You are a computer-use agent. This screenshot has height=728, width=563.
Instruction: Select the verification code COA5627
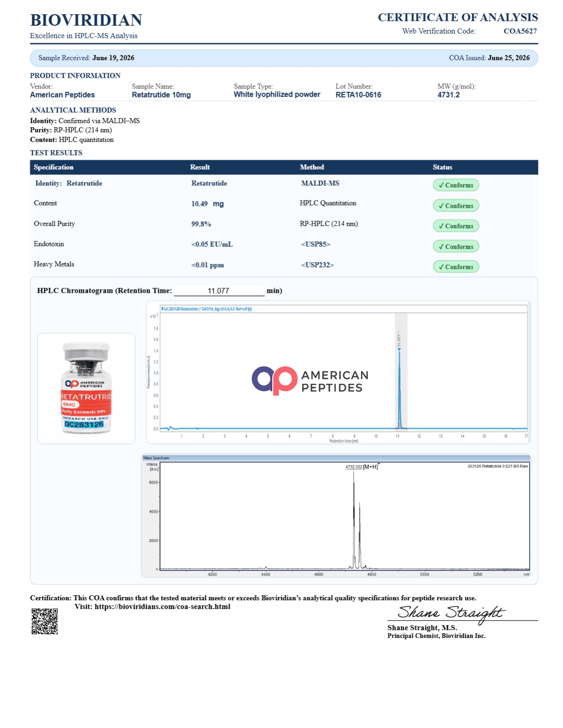pos(520,31)
